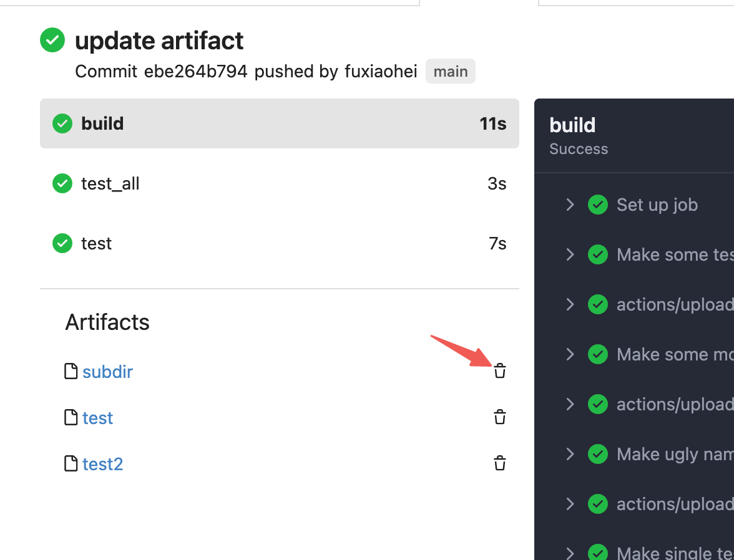Viewport: 734px width, 560px height.
Task: Download the subdir artifact link
Action: pos(107,372)
